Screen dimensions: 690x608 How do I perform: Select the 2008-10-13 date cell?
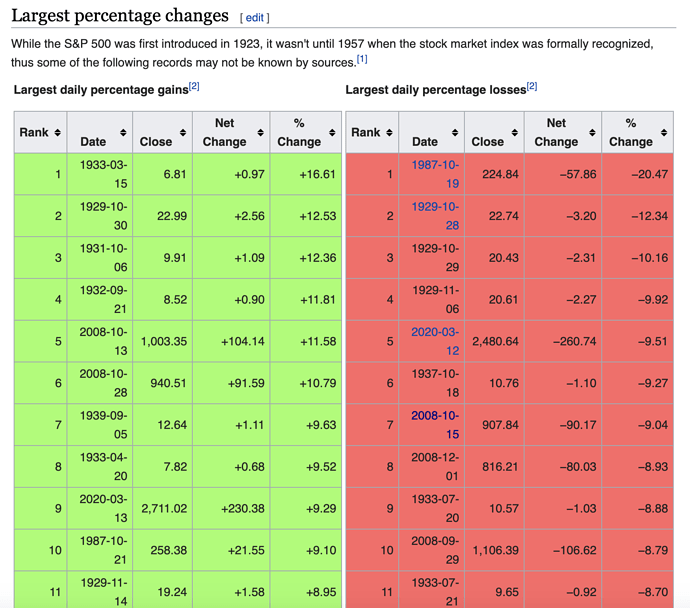100,341
